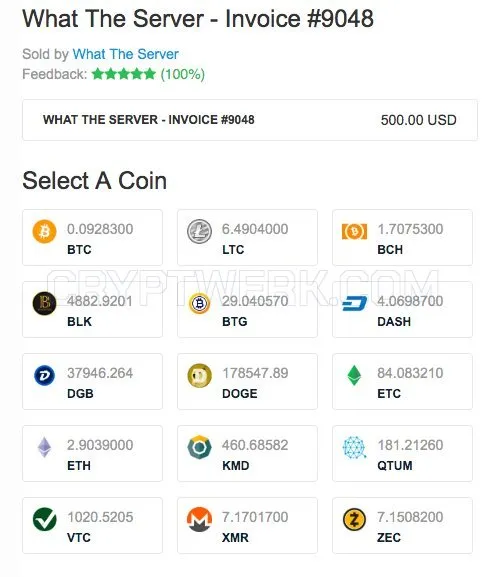Select the black BlackCoin BLK icon
This screenshot has width=487, height=577.
(45, 303)
